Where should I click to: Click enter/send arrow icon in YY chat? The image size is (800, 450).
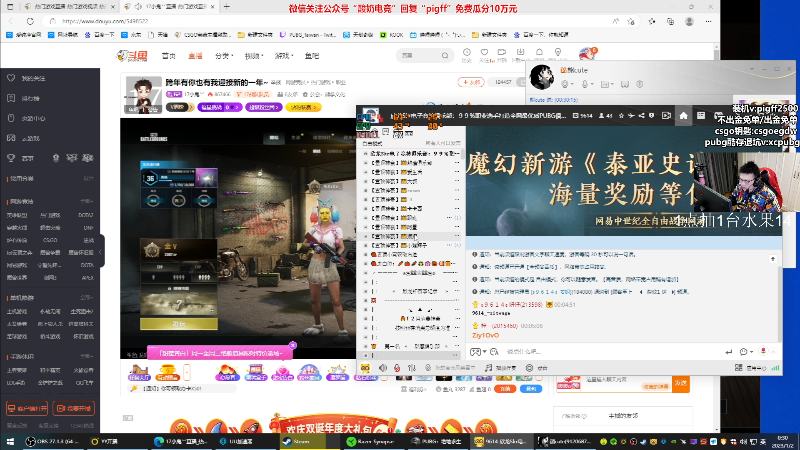729,352
